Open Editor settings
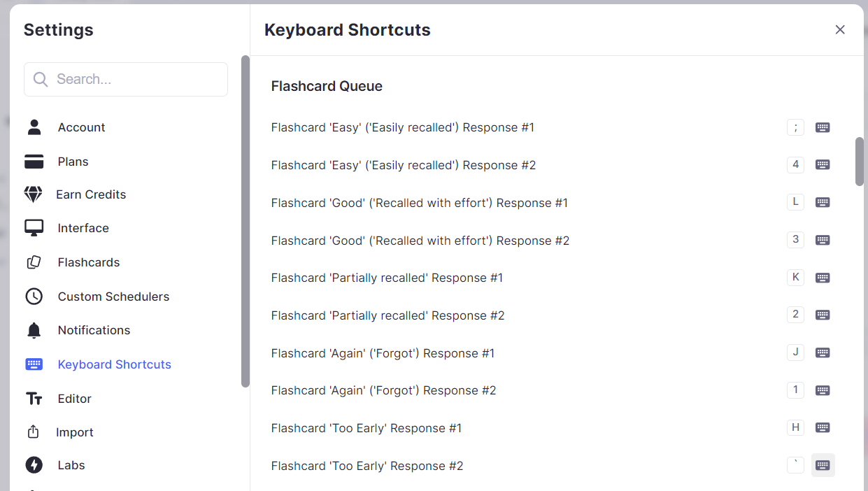 [x=74, y=399]
